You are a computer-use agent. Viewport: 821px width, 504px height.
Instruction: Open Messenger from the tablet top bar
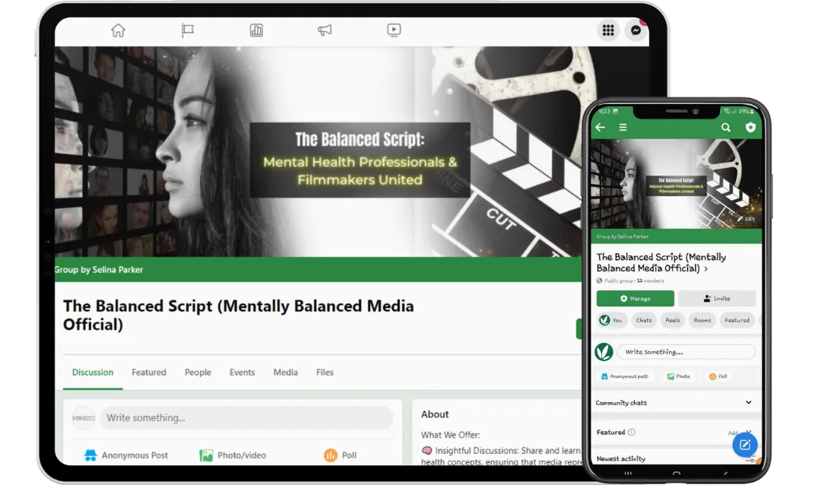[636, 30]
